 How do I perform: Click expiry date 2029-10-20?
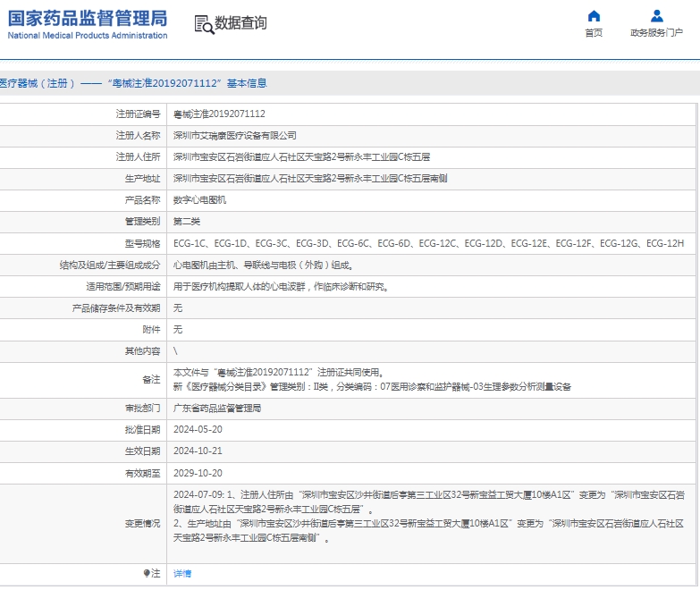(x=198, y=473)
